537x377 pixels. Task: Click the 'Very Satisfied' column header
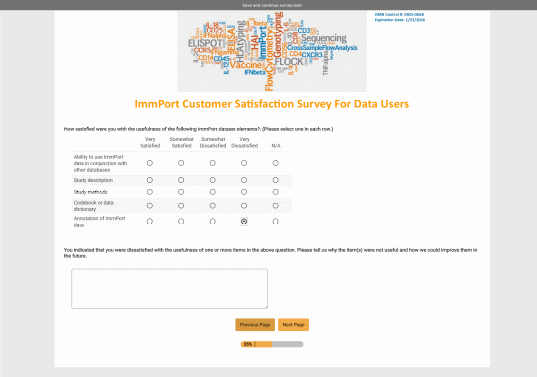[150, 142]
